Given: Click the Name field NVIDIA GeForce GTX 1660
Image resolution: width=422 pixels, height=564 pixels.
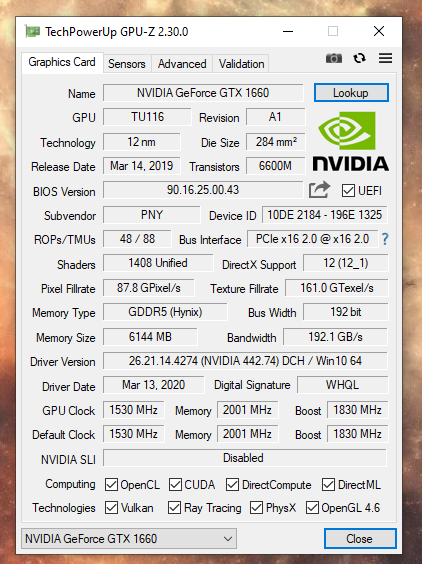Looking at the screenshot, I should 203,93.
